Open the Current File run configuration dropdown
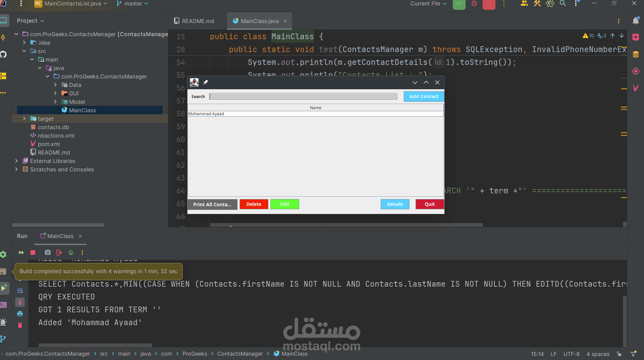Screen dimensions: 644x360 coord(428,3)
